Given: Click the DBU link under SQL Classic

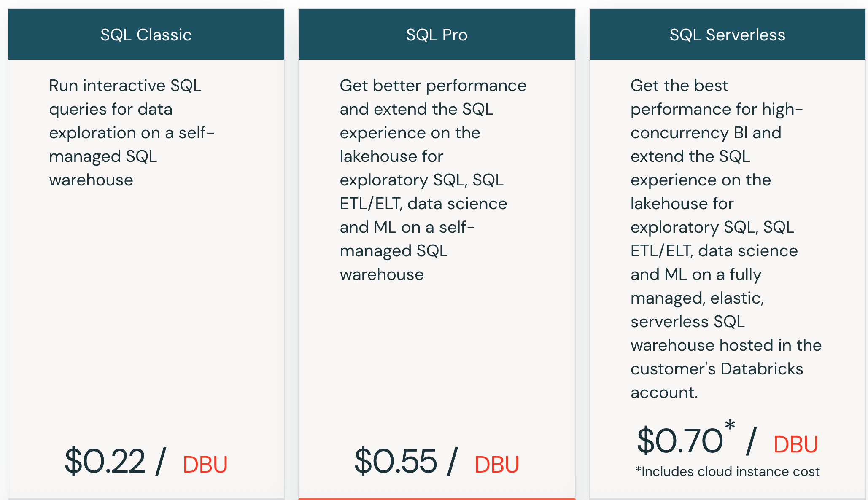Looking at the screenshot, I should pos(205,465).
